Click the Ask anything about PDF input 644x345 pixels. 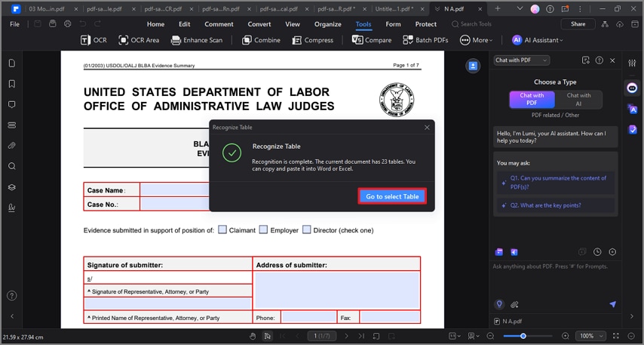555,266
